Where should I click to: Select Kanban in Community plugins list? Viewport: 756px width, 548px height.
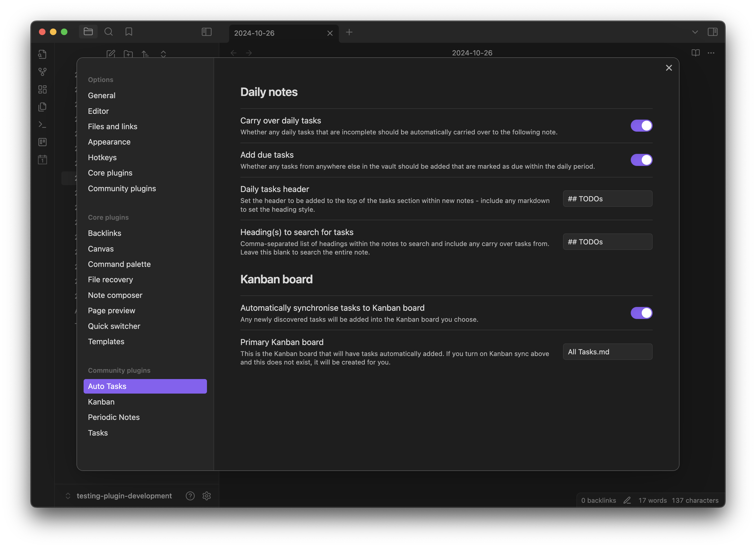pos(101,402)
